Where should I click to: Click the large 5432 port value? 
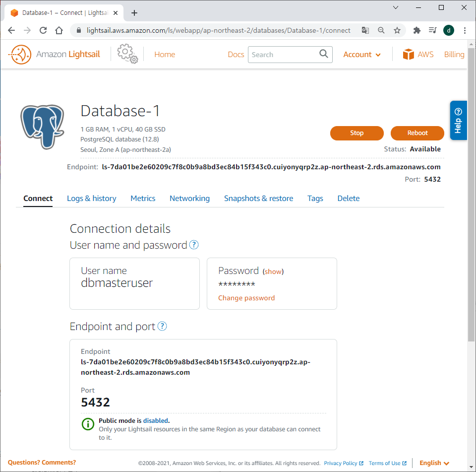pos(95,402)
